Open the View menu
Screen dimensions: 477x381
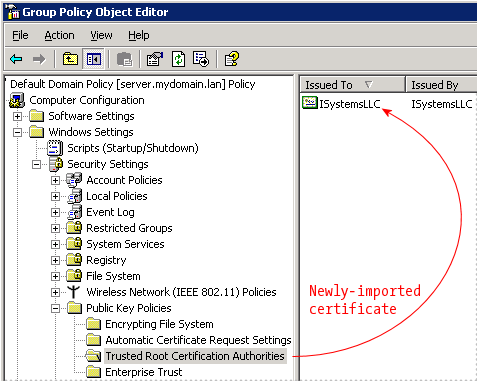(101, 35)
